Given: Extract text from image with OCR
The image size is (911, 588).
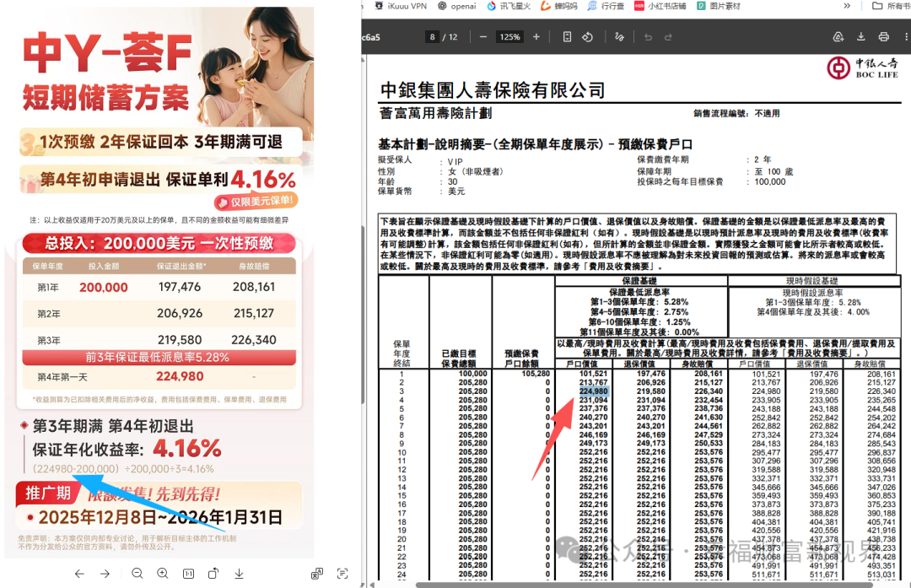Looking at the screenshot, I should coord(342,574).
